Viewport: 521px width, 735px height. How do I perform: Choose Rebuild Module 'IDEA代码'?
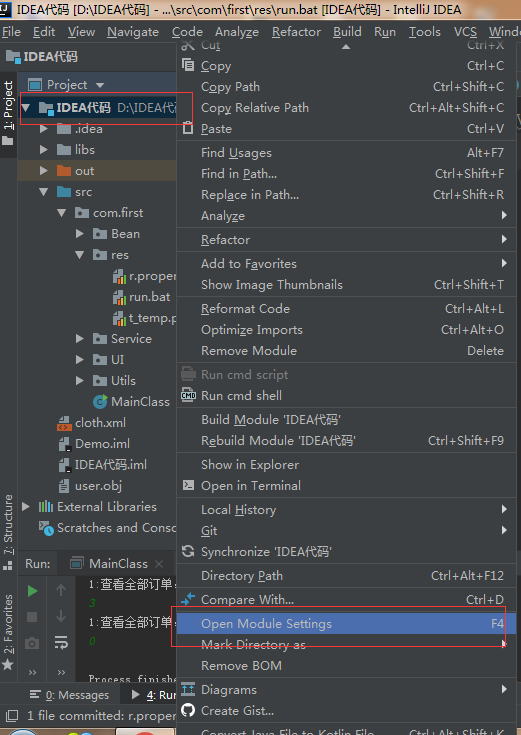[x=347, y=441]
